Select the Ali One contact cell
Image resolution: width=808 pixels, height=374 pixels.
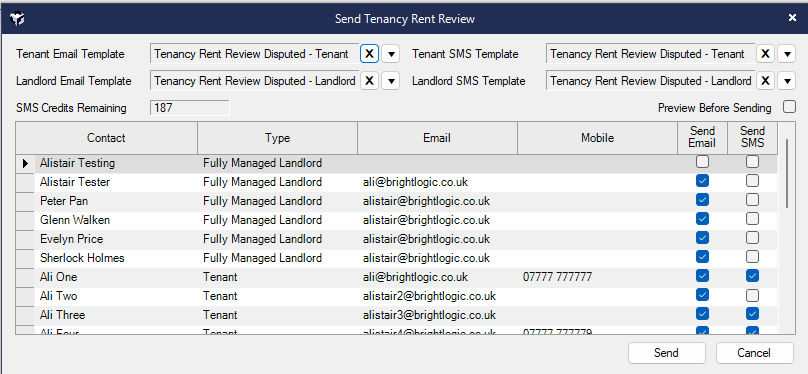[116, 277]
